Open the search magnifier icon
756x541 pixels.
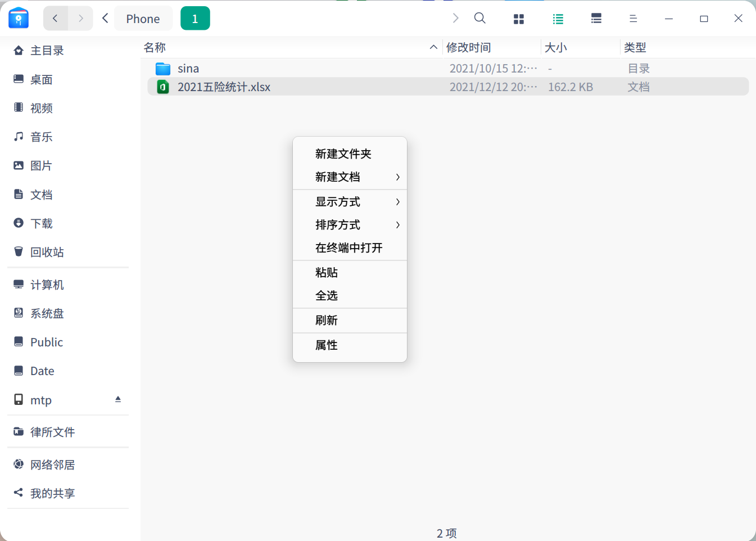coord(480,19)
